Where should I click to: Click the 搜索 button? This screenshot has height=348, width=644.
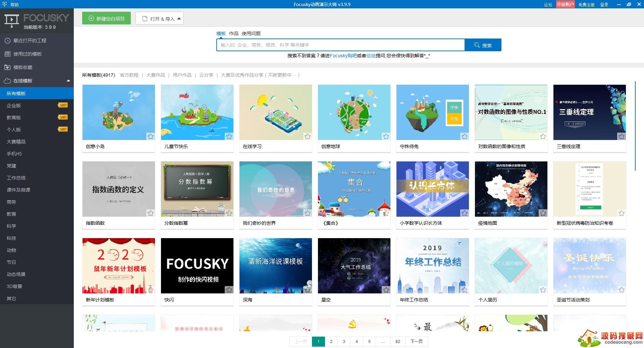[483, 45]
